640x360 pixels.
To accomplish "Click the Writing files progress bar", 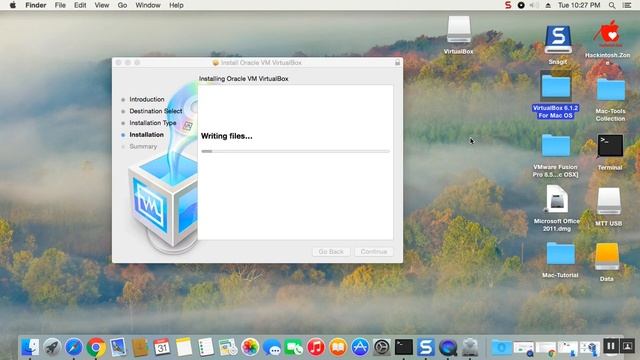I will coord(295,151).
